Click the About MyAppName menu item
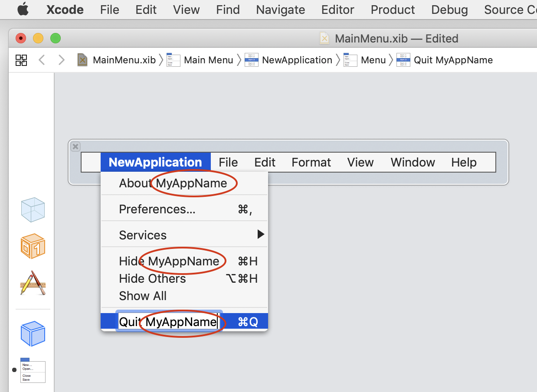 tap(173, 183)
